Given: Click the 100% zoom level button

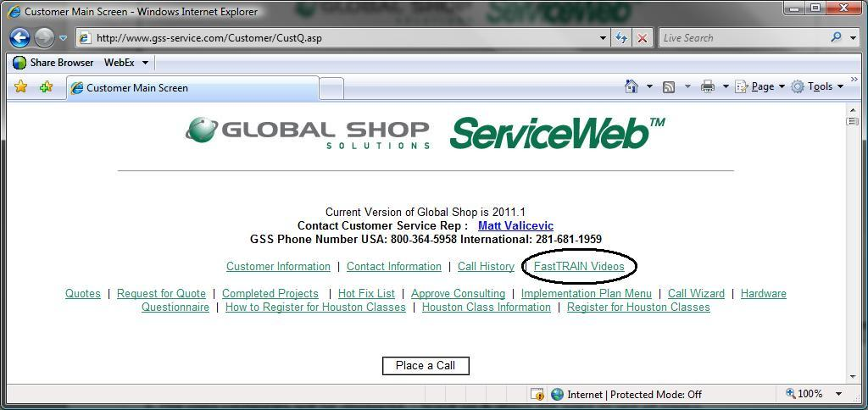Looking at the screenshot, I should [804, 394].
